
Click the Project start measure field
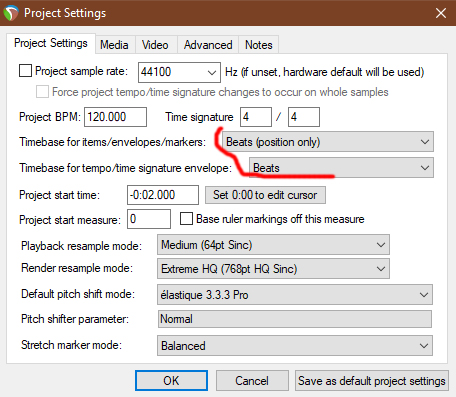[x=149, y=219]
